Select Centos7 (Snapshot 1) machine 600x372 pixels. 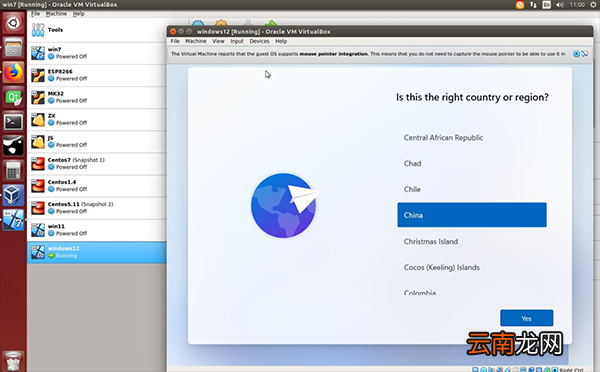96,163
